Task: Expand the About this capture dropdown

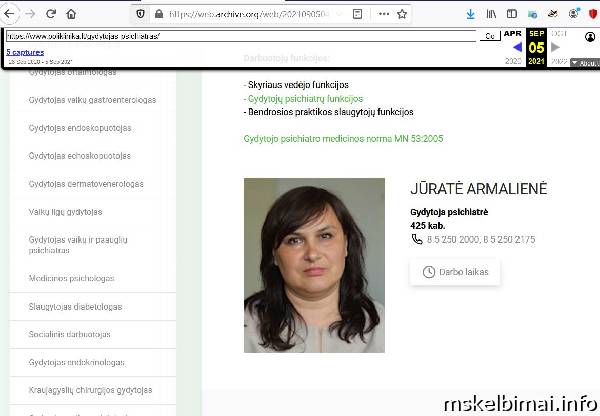Action: coord(584,63)
